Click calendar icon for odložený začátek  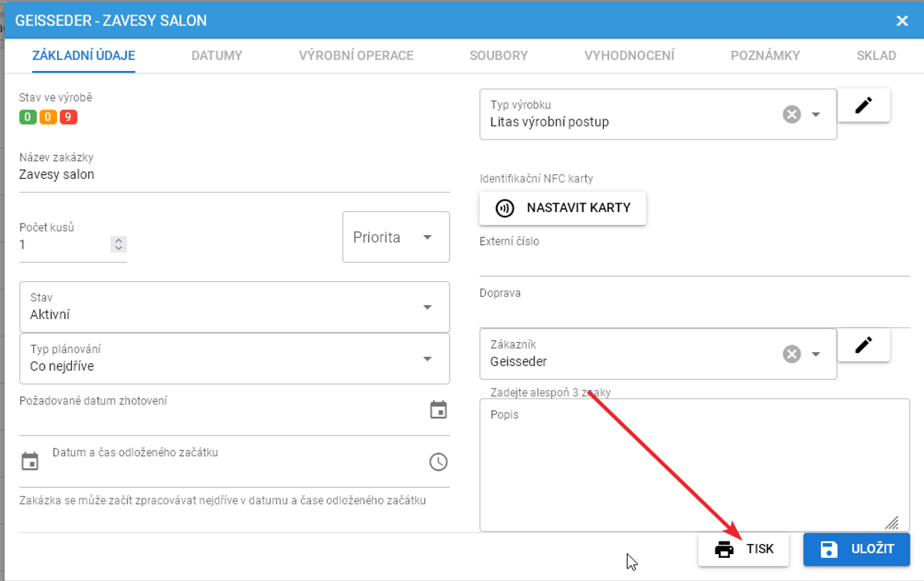pos(30,462)
